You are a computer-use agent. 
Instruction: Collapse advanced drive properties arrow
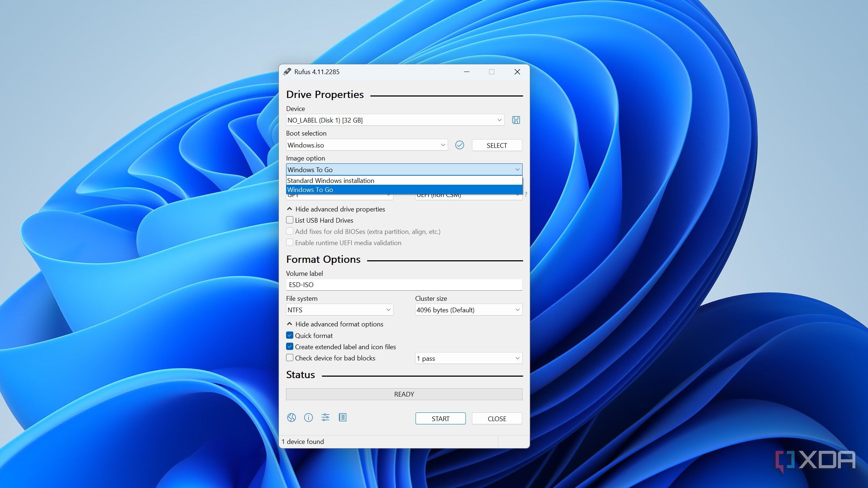pos(289,209)
